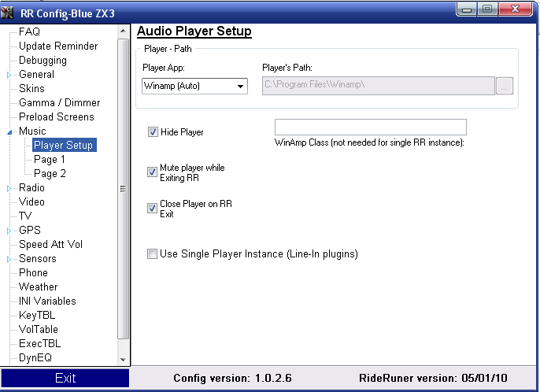Image resolution: width=540 pixels, height=392 pixels.
Task: Uncheck Mute player while Exiting RR
Action: (152, 172)
